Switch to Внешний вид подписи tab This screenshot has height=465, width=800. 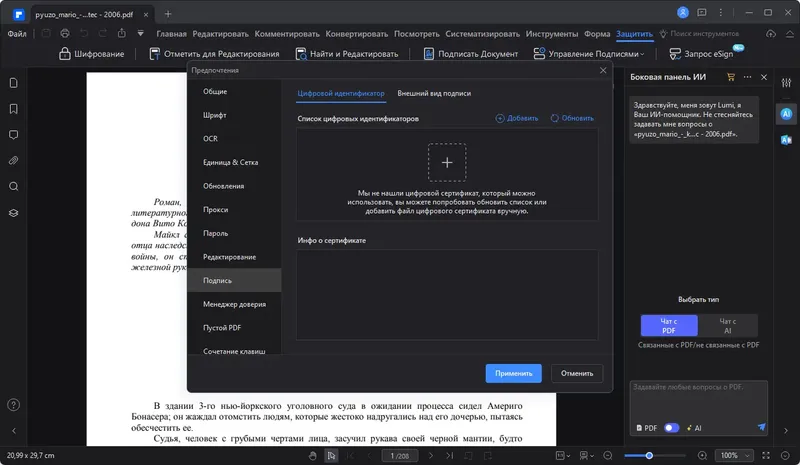pos(434,93)
